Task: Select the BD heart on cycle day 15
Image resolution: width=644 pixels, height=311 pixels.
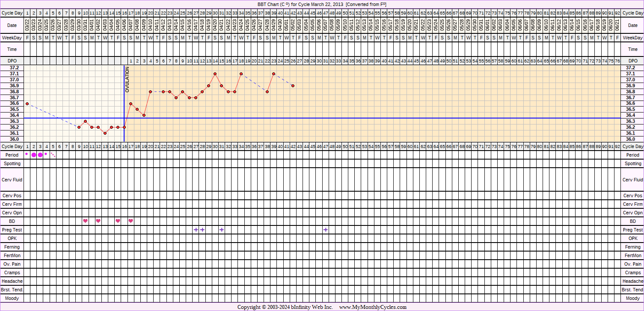Action: [118, 221]
